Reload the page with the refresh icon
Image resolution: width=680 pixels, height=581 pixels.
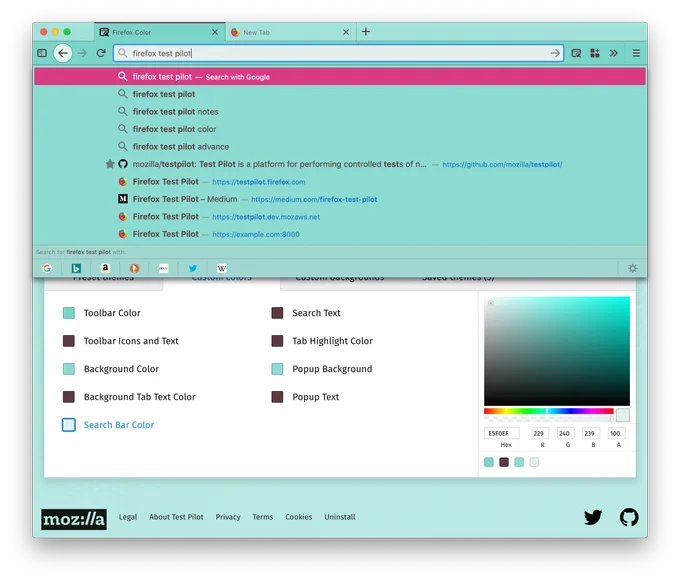click(x=101, y=53)
